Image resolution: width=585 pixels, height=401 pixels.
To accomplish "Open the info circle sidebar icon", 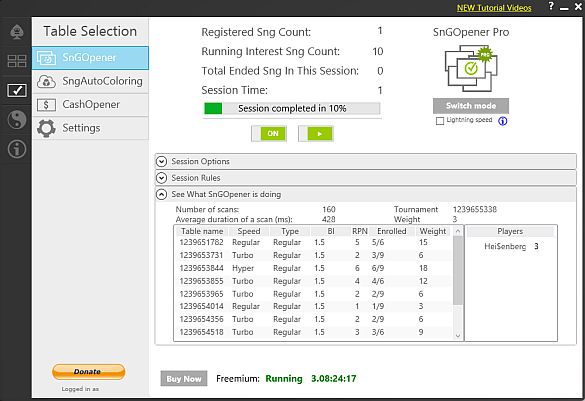I will (17, 149).
